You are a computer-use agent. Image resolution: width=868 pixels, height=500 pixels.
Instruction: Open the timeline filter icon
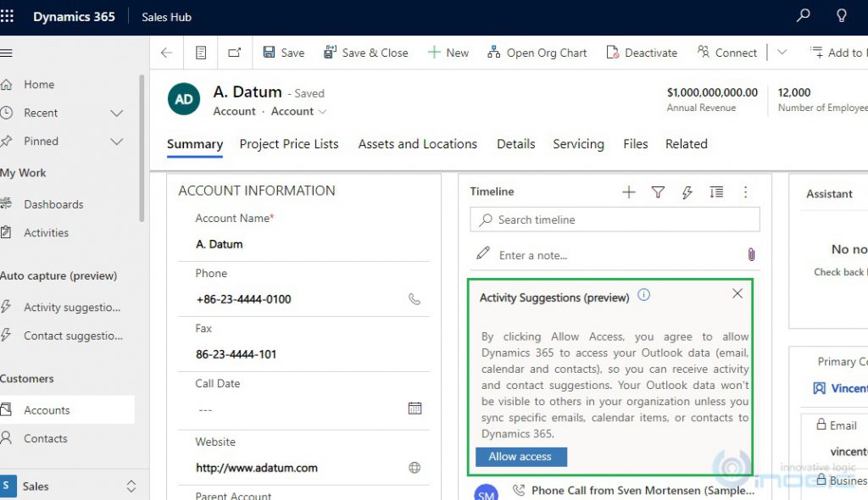658,192
